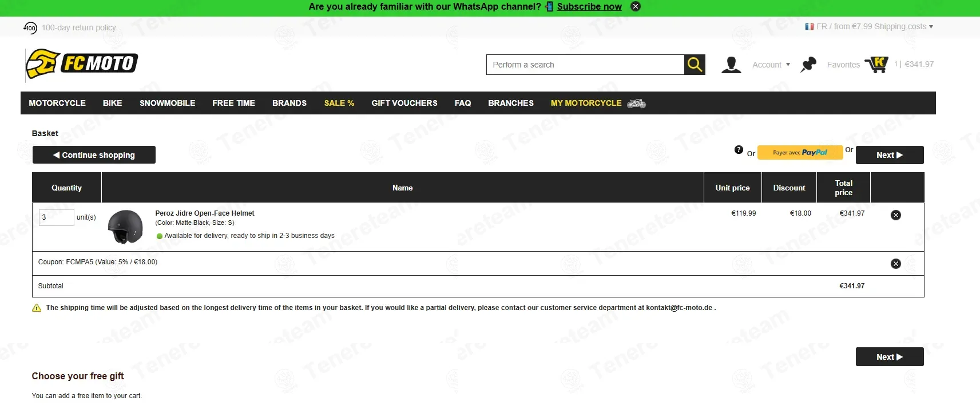Click the Color: Matte Black, Size: S text

tap(195, 223)
